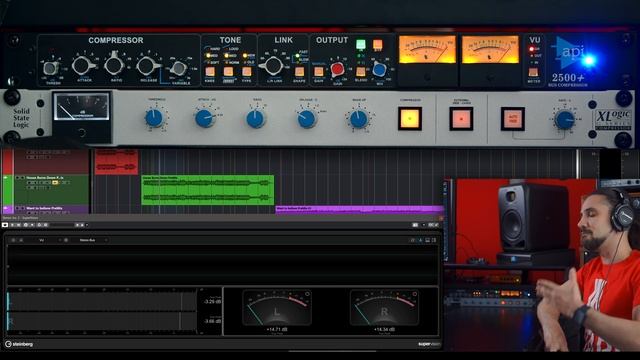Viewport: 640px width, 360px height.
Task: Click the upper horizontal level meter bar
Action: pos(102,302)
